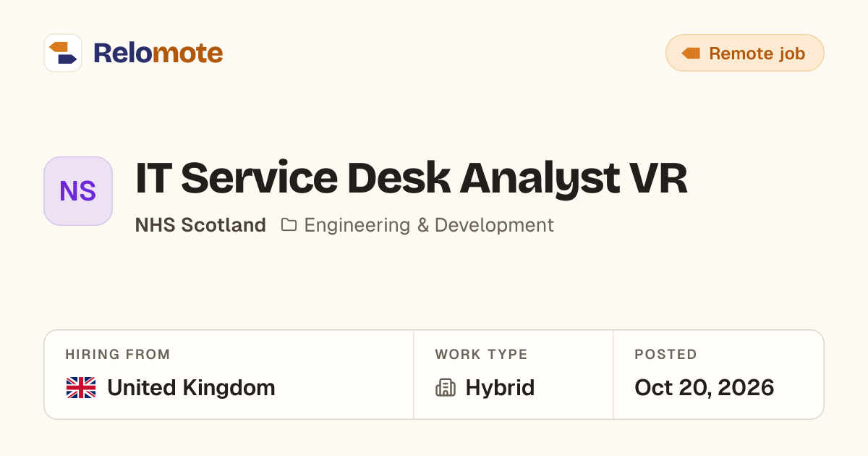Click the WORK TYPE label
Image resolution: width=868 pixels, height=456 pixels.
click(481, 355)
